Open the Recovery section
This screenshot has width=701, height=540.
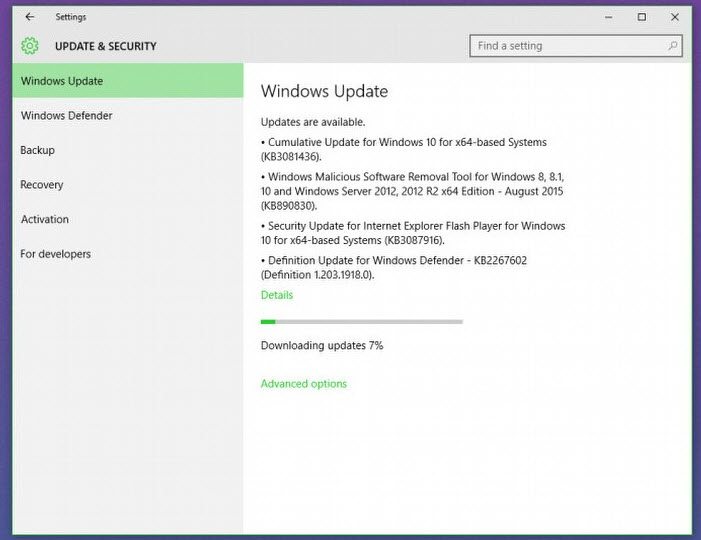128,184
